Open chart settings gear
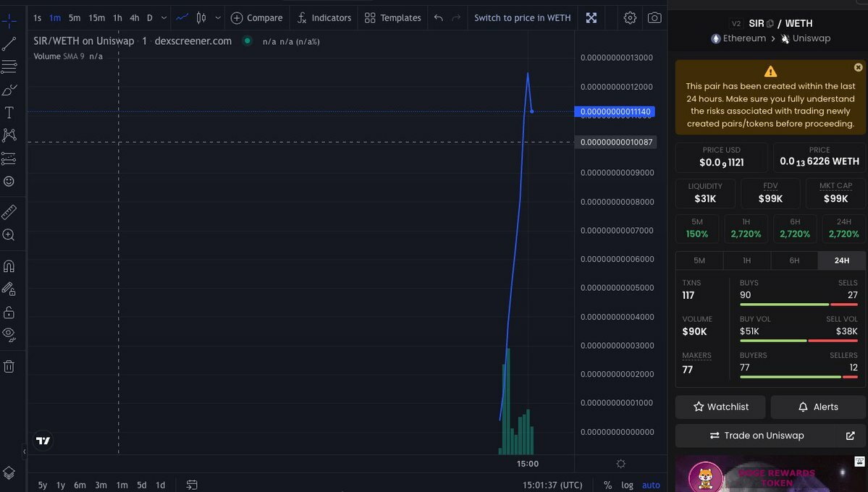868x492 pixels. click(x=630, y=17)
